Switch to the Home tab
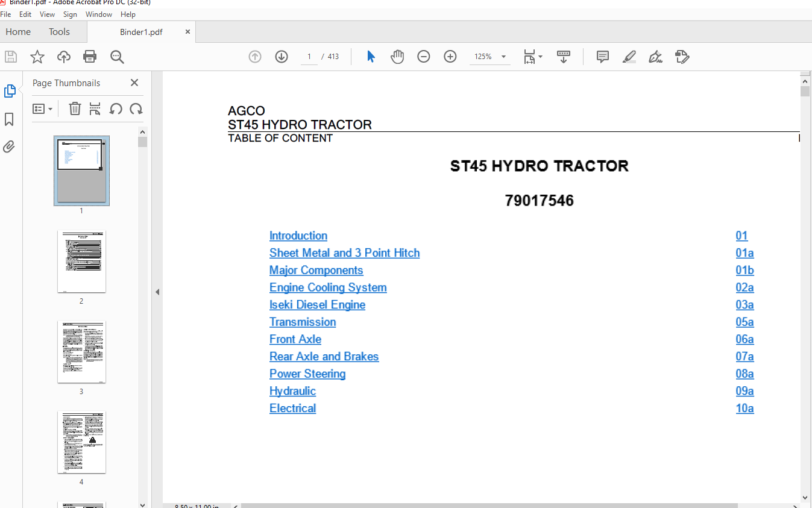 point(18,32)
